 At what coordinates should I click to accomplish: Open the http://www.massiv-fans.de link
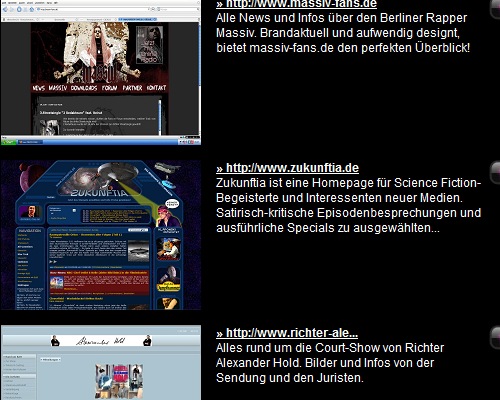tap(296, 4)
